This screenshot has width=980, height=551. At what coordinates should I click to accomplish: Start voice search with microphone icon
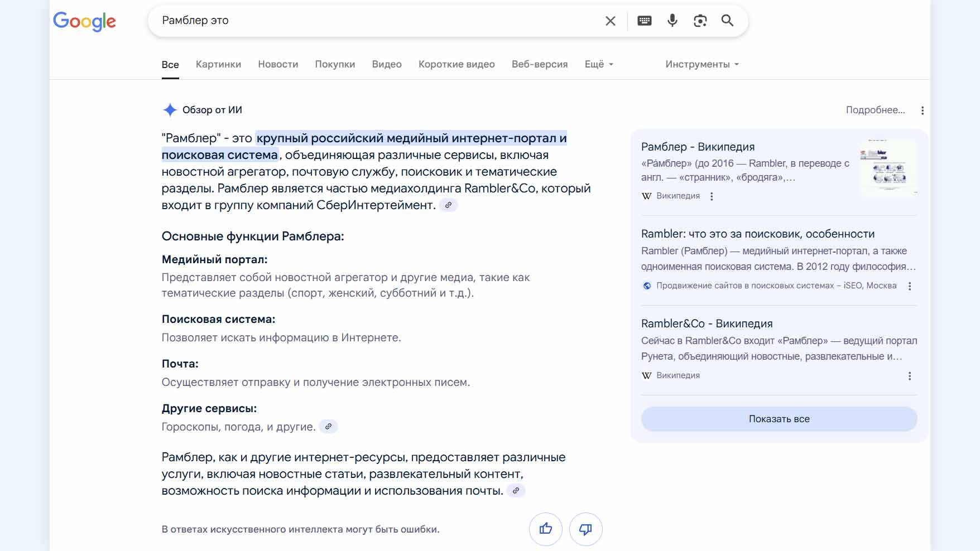pos(672,21)
